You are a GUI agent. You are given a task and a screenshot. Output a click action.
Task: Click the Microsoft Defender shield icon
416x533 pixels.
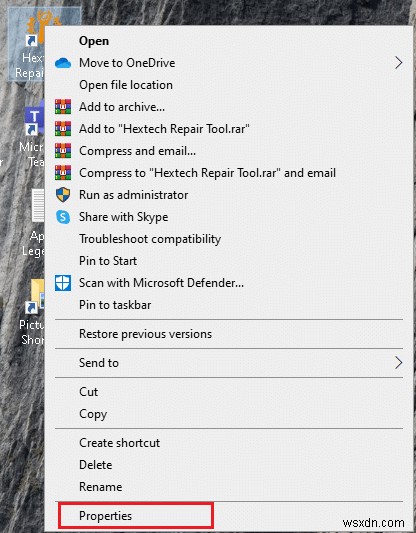(63, 283)
